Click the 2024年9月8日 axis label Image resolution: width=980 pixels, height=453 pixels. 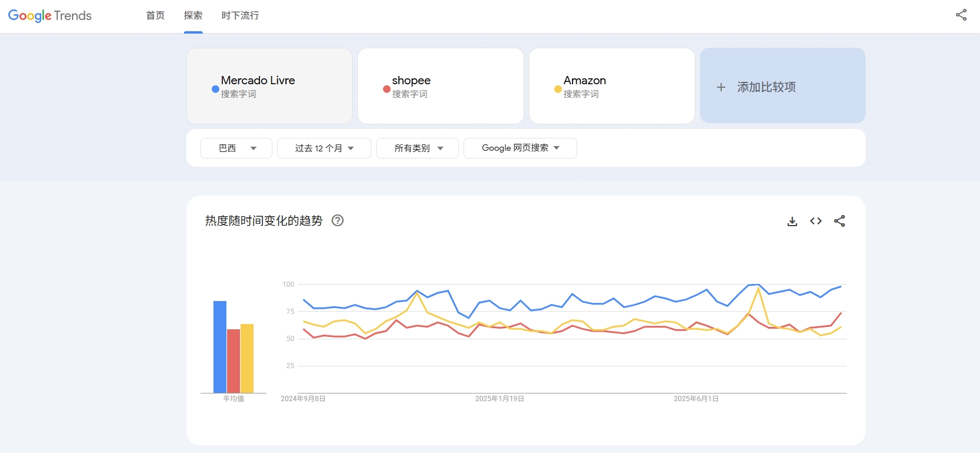click(303, 399)
